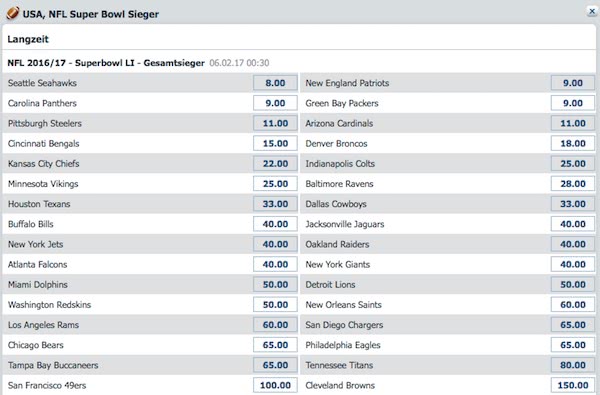Click the New York Giants team name
The height and width of the screenshot is (395, 600).
pyautogui.click(x=338, y=264)
